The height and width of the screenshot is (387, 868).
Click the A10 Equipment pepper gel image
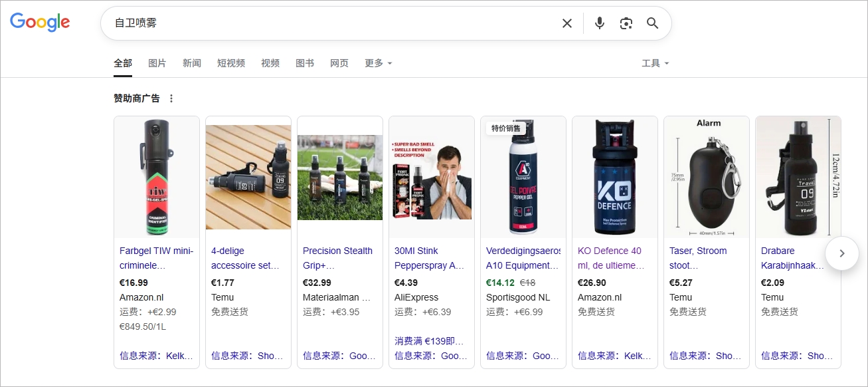(523, 178)
